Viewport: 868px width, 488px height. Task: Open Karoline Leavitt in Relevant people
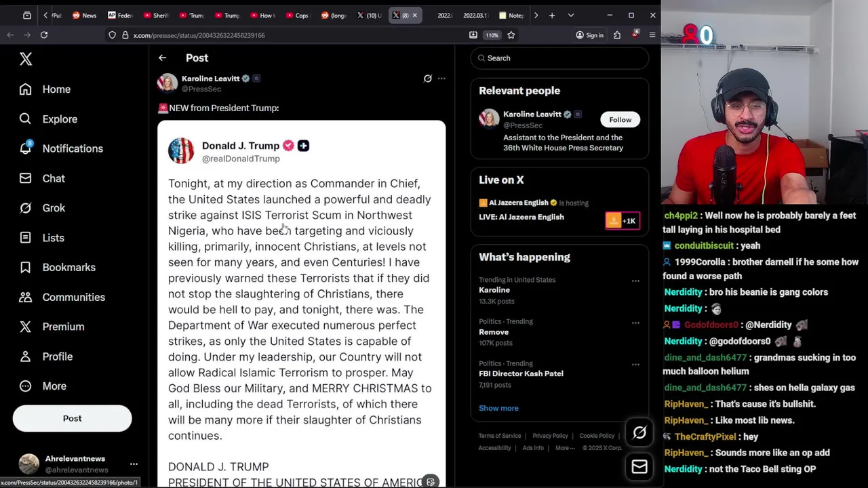pos(532,115)
